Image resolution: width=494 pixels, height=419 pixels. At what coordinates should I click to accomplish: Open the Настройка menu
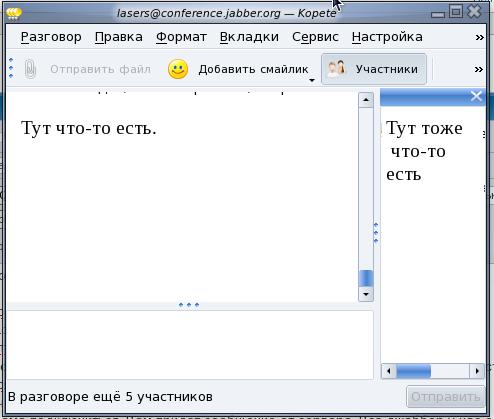coord(387,37)
